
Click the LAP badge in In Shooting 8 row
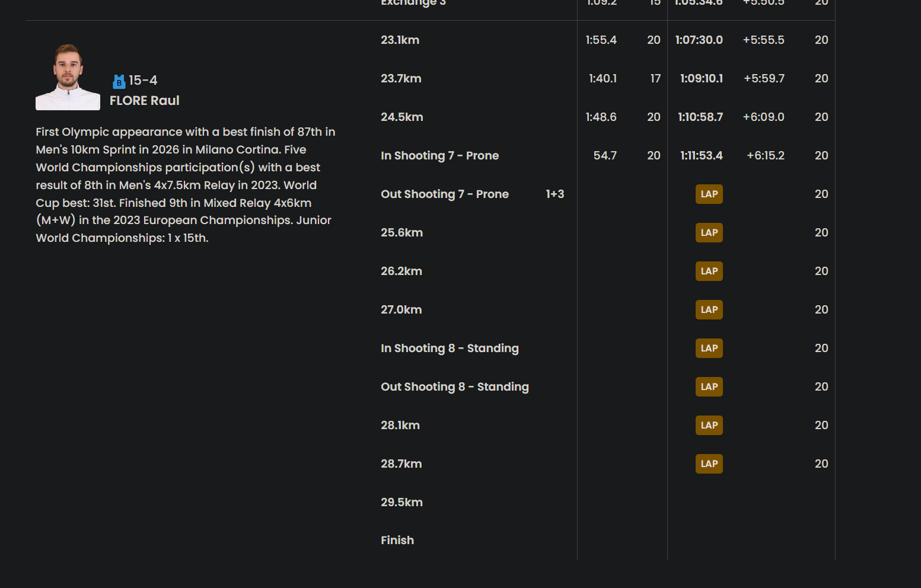(x=709, y=349)
